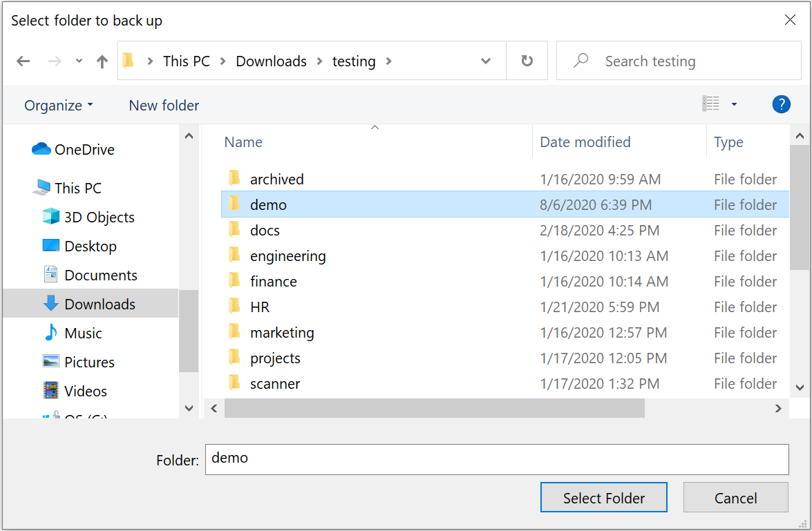Click the Folder name input field

click(496, 459)
